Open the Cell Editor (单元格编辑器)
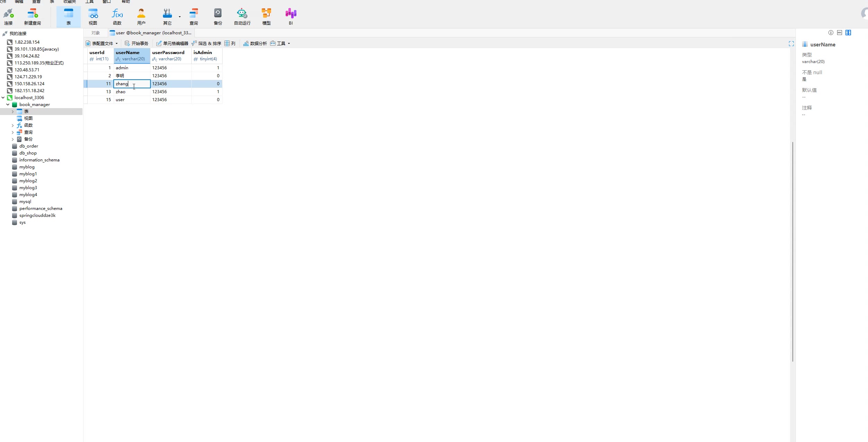The image size is (868, 442). 172,43
